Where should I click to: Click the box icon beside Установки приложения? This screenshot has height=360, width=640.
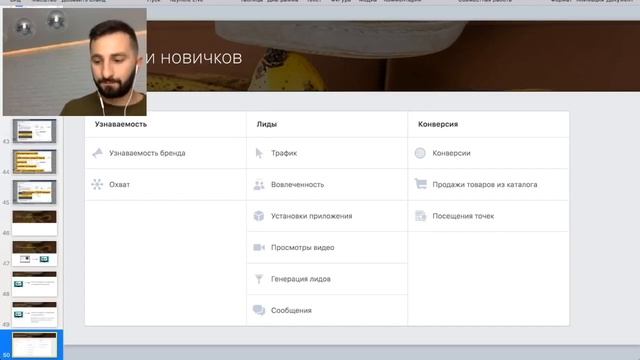point(259,216)
